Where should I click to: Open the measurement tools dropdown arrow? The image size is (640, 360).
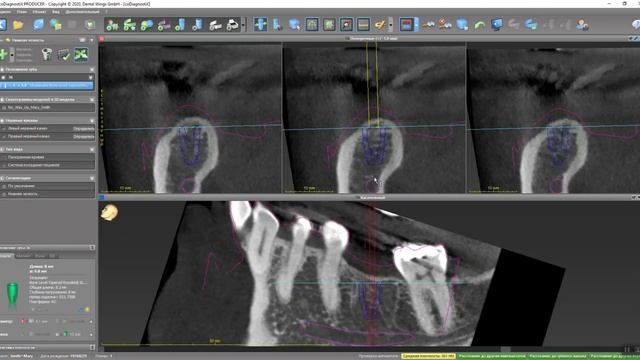coord(391,25)
